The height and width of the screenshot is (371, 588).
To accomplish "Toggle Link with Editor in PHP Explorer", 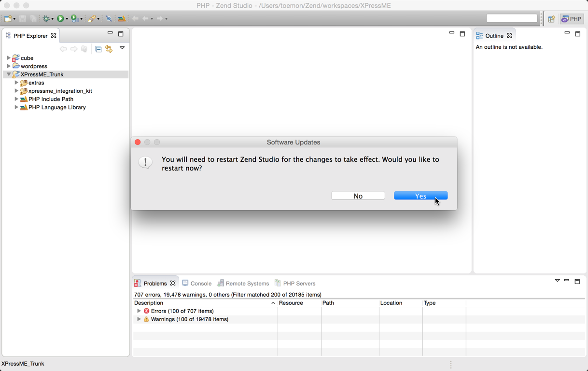I will pos(109,49).
